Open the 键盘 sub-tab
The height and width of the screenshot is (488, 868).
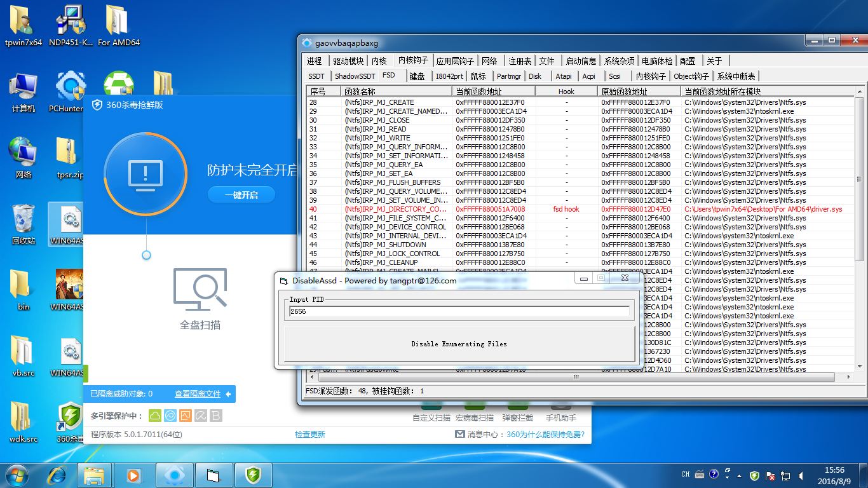417,76
